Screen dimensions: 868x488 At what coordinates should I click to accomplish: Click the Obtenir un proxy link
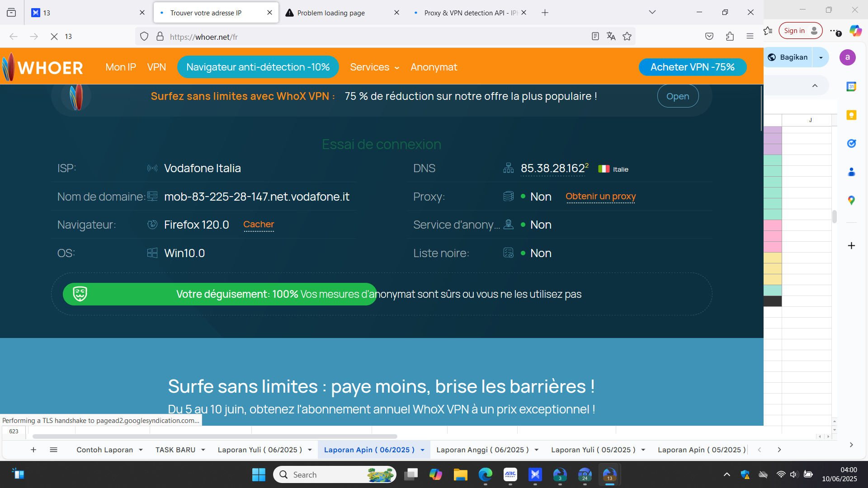(600, 197)
